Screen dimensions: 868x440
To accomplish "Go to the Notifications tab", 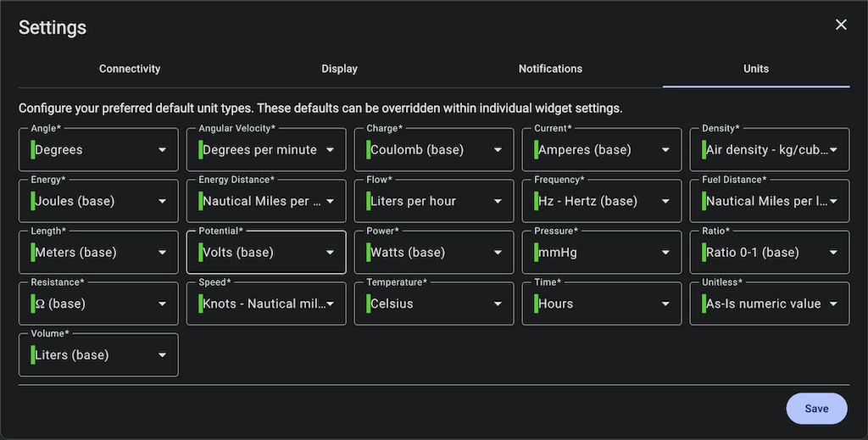I will [550, 69].
